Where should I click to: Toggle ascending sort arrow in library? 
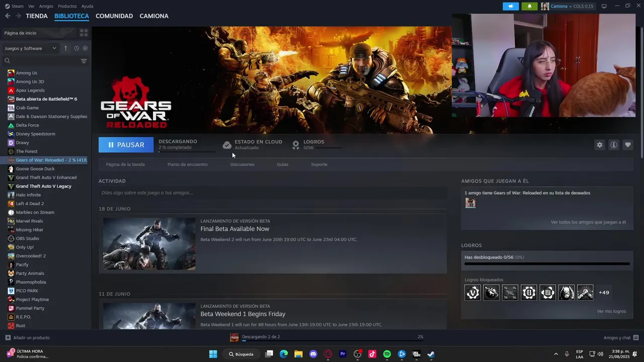[65, 48]
